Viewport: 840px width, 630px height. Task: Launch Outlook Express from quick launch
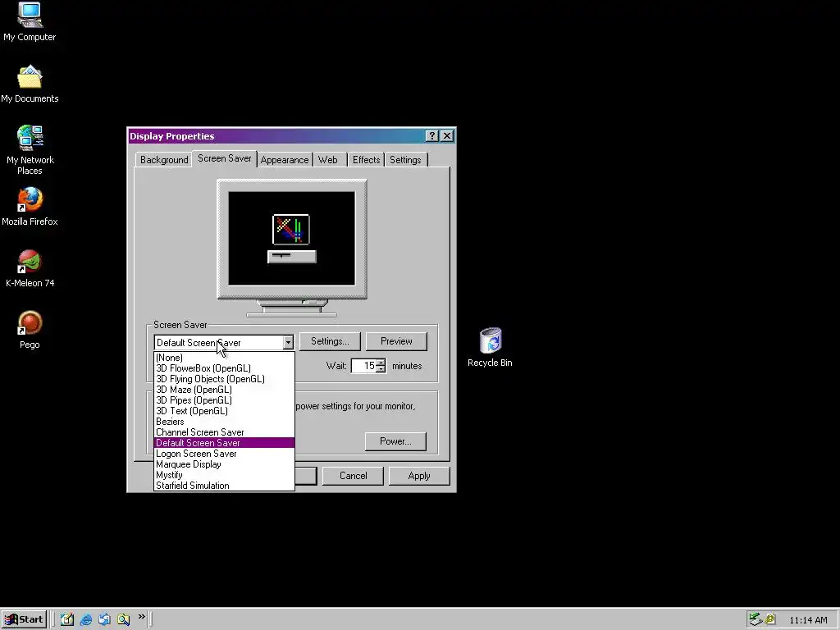coord(104,619)
